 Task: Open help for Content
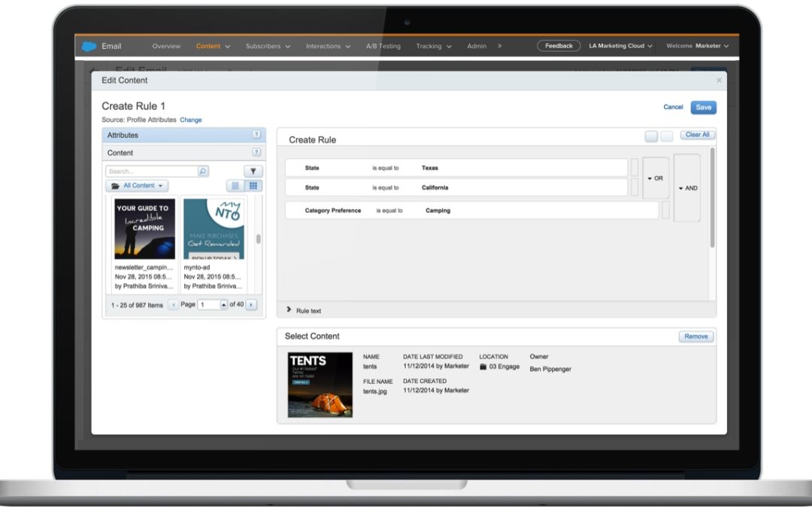[256, 152]
